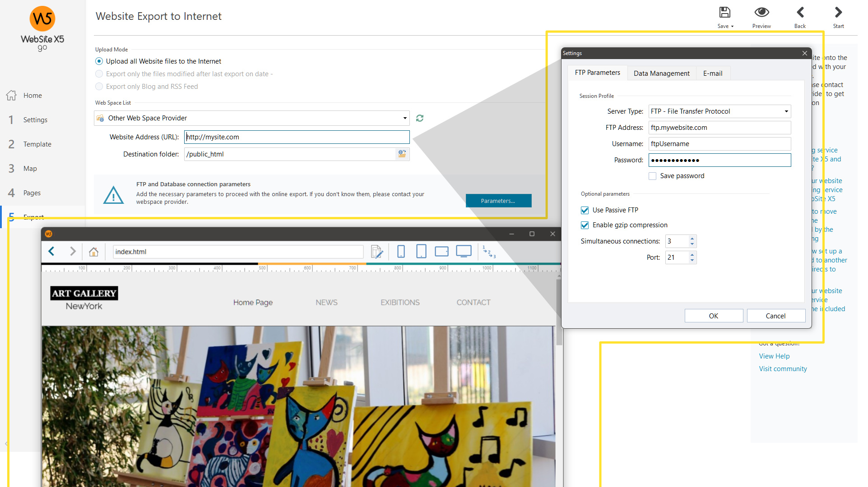Toggle the Use Passive FTP checkbox
Viewport: 868px width, 487px height.
pos(585,210)
